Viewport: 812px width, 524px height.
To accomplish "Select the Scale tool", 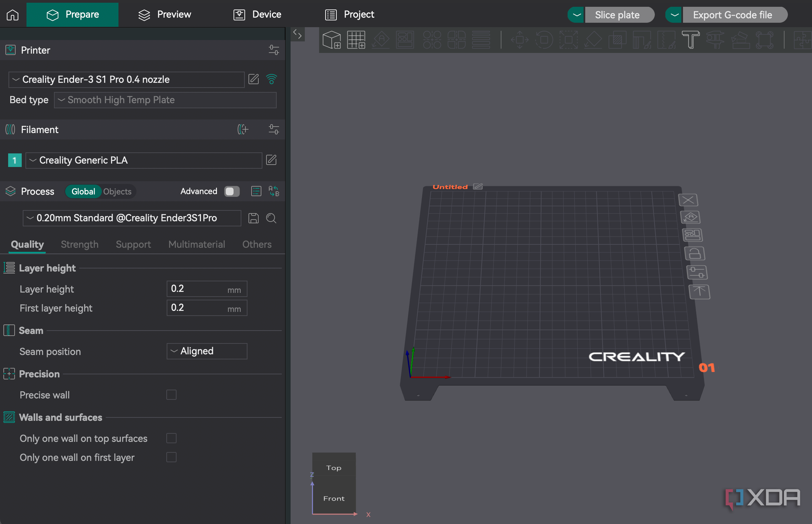I will [568, 40].
